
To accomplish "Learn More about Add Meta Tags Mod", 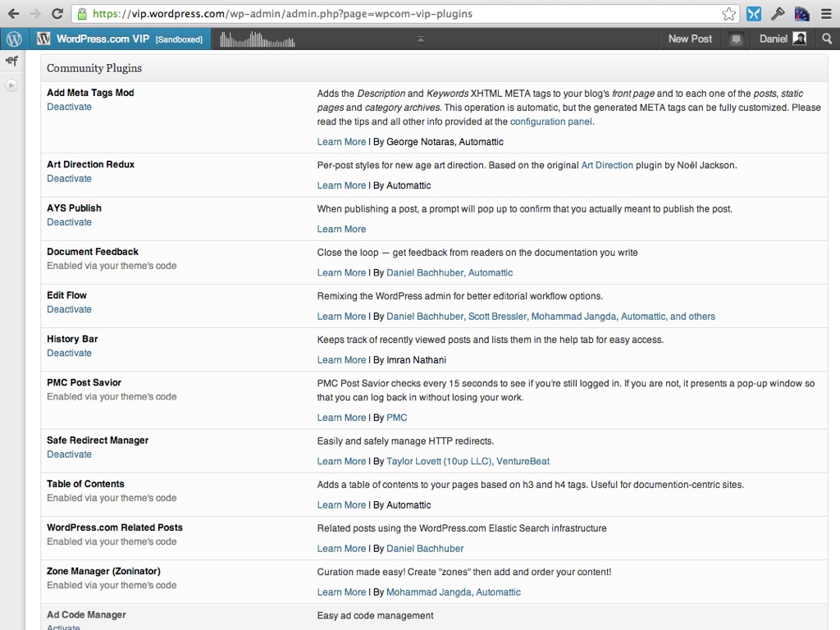I will (x=341, y=142).
